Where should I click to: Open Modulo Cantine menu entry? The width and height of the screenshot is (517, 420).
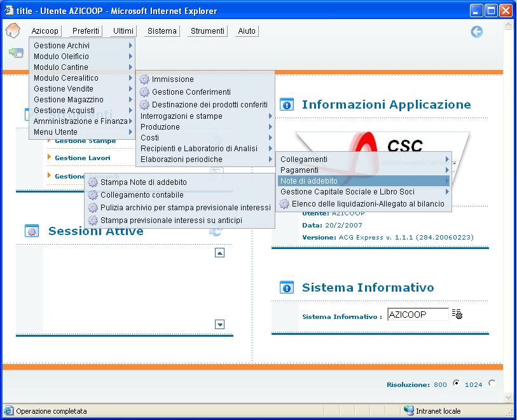coord(82,67)
